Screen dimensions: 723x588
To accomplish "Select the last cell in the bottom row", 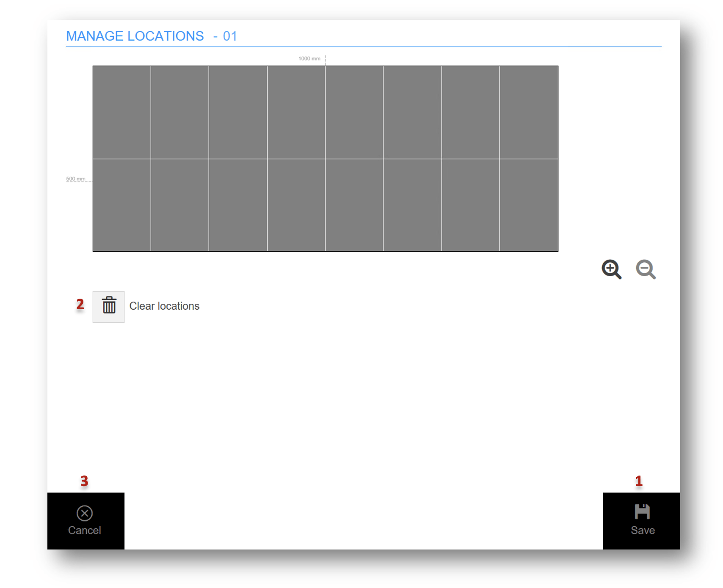I will (x=529, y=205).
